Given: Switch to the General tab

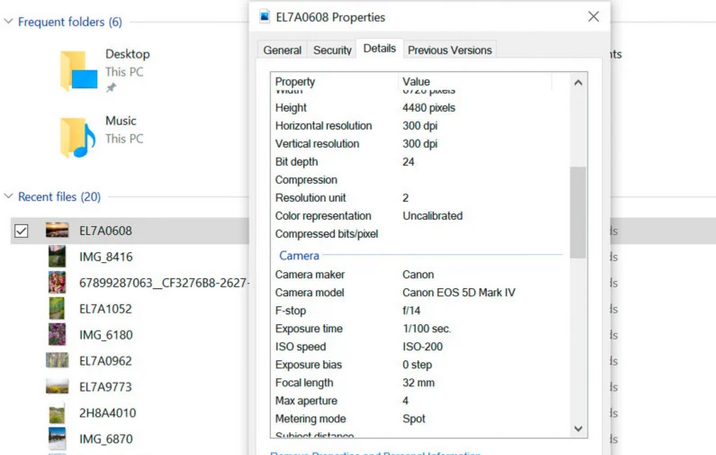Looking at the screenshot, I should (282, 50).
